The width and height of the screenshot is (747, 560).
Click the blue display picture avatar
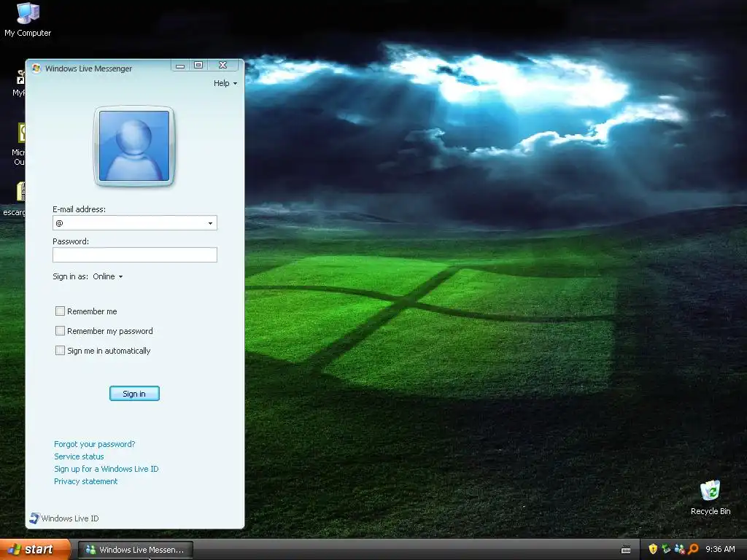[134, 146]
